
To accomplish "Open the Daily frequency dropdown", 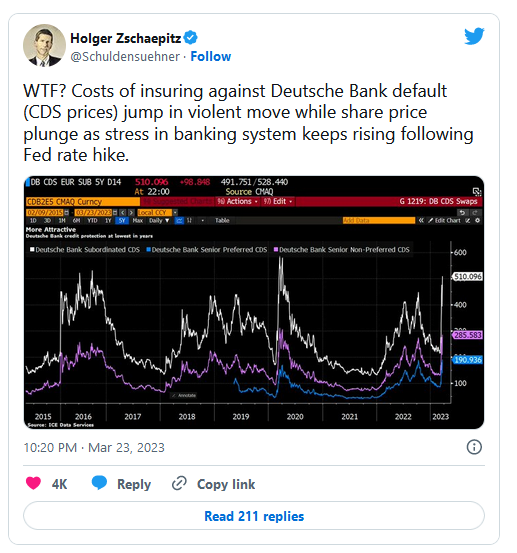I will [x=159, y=220].
